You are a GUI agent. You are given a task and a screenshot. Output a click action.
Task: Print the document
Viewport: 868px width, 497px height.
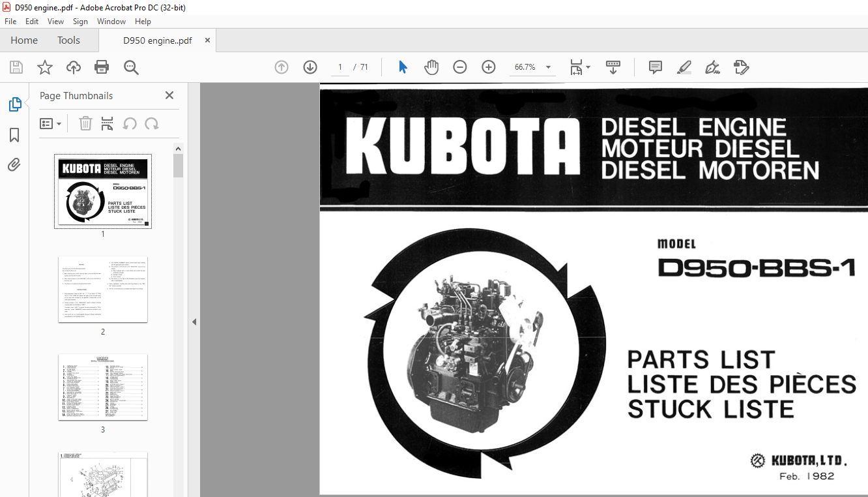102,67
